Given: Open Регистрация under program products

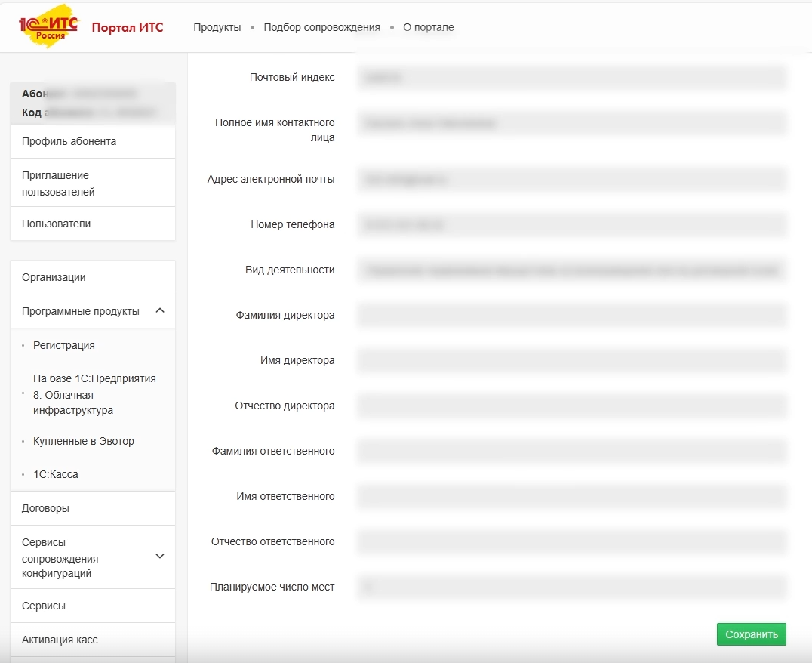Looking at the screenshot, I should point(64,345).
